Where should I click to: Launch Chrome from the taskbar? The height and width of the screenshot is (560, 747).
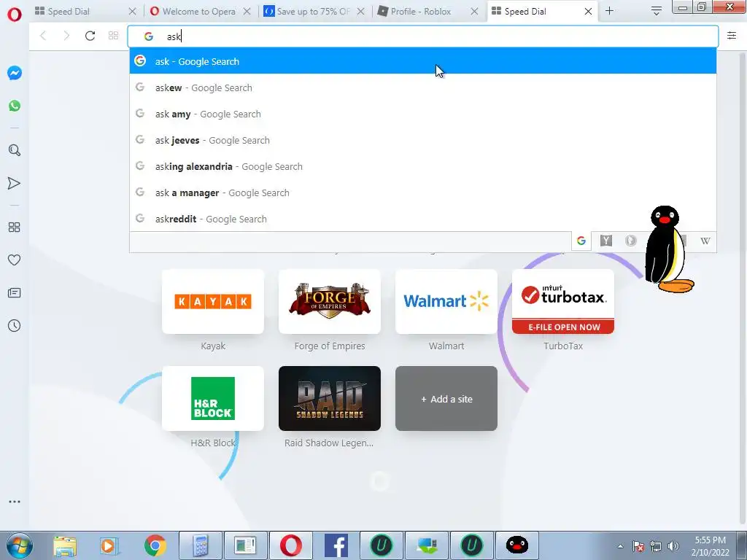point(155,545)
